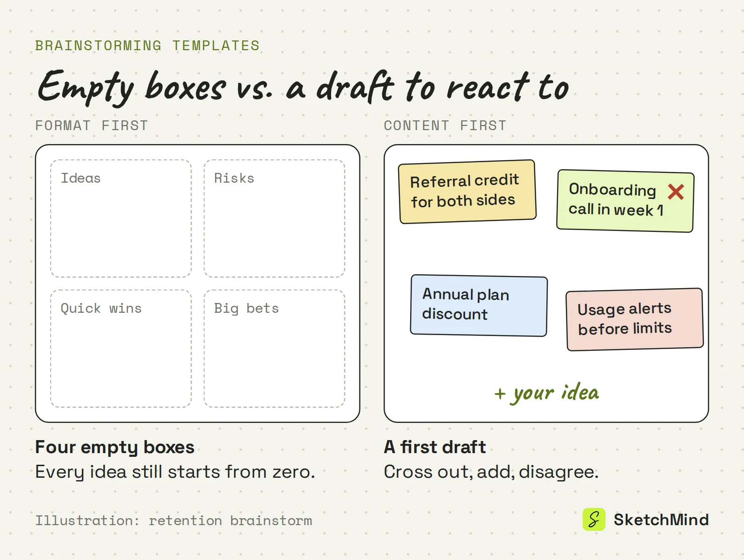Click the empty Quick wins box
744x560 pixels.
tap(121, 349)
